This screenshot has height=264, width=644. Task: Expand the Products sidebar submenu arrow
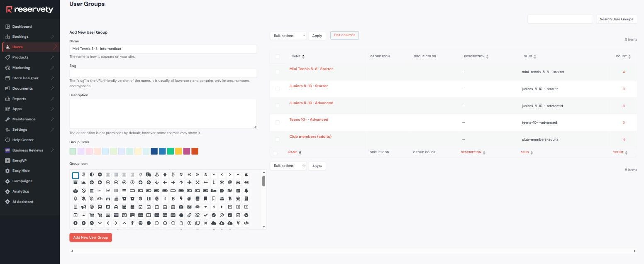tap(53, 57)
